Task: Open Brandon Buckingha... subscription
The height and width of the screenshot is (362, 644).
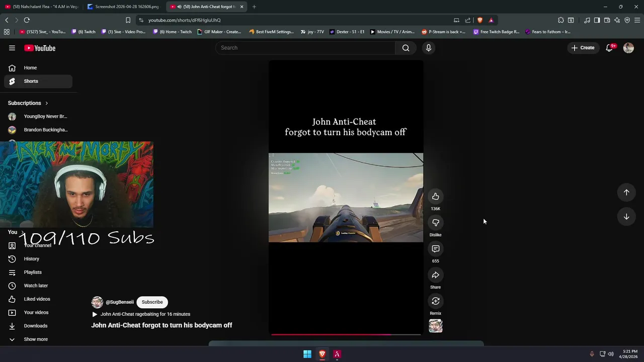Action: (38, 130)
